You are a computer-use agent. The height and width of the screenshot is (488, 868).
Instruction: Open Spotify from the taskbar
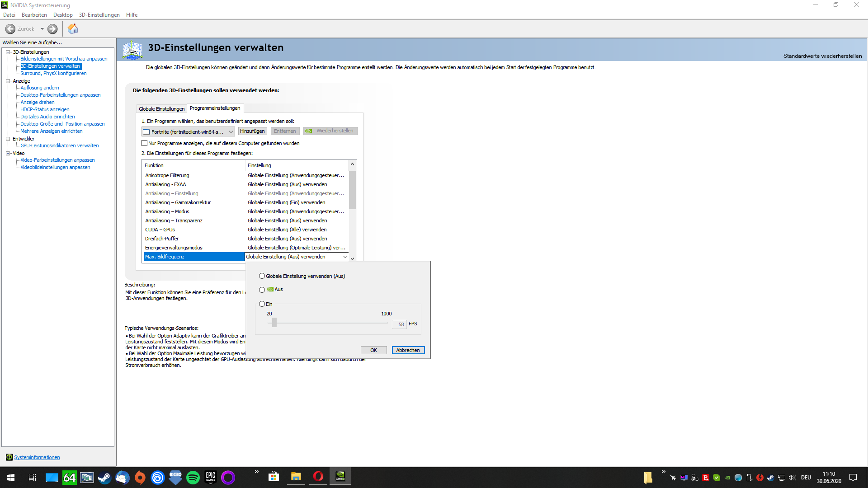tap(193, 477)
